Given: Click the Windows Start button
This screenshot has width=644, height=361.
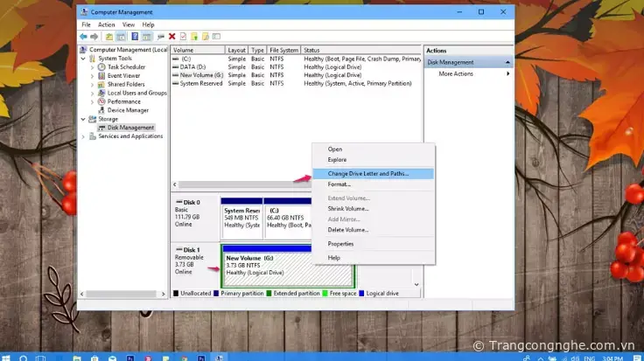Looking at the screenshot, I should (8, 356).
